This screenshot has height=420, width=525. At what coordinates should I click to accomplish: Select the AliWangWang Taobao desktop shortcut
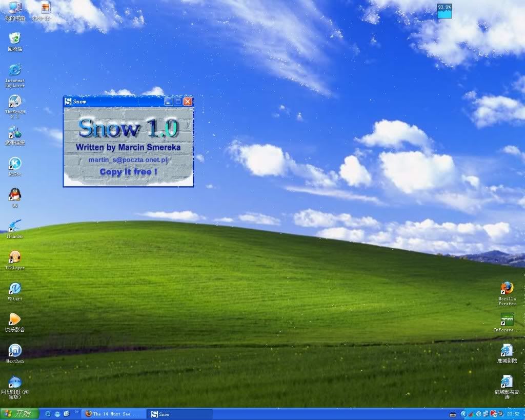(x=15, y=388)
